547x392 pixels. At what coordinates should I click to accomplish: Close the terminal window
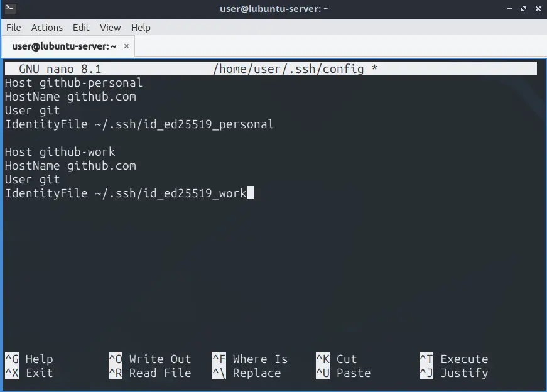(537, 8)
